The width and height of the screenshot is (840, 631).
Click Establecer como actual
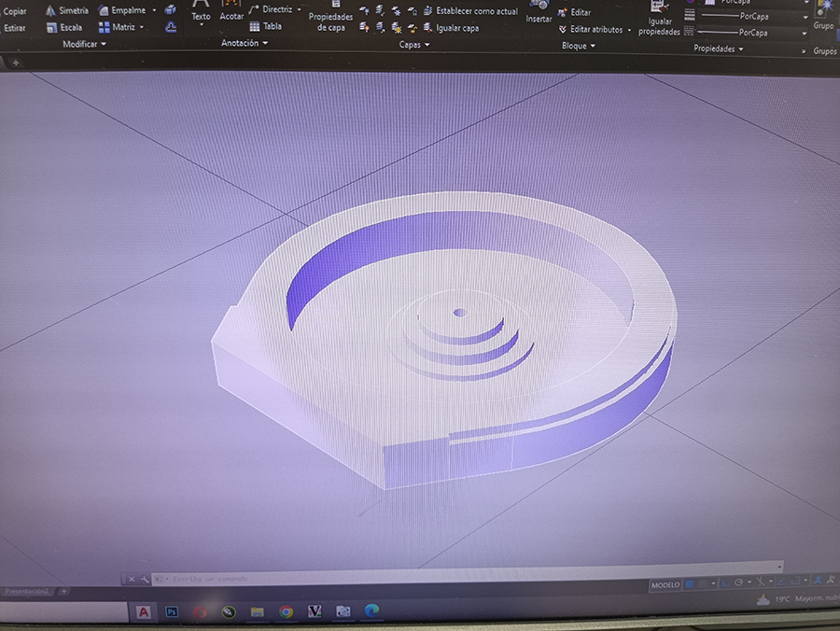point(476,11)
